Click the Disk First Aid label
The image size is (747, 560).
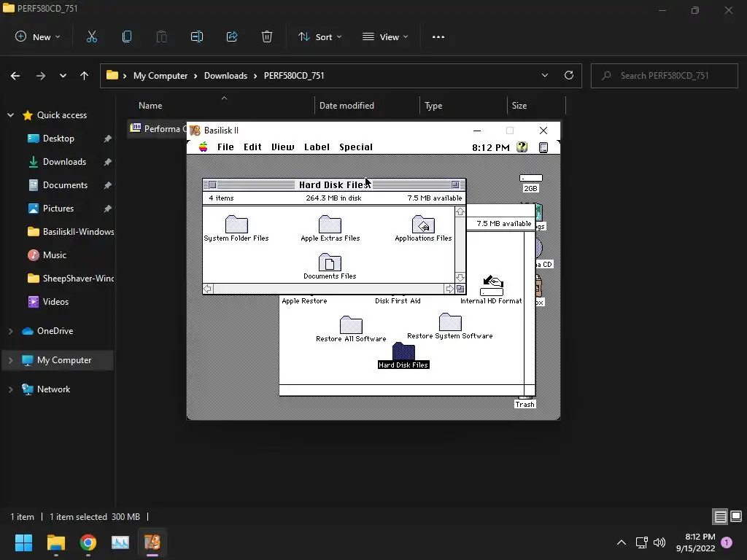pyautogui.click(x=398, y=301)
